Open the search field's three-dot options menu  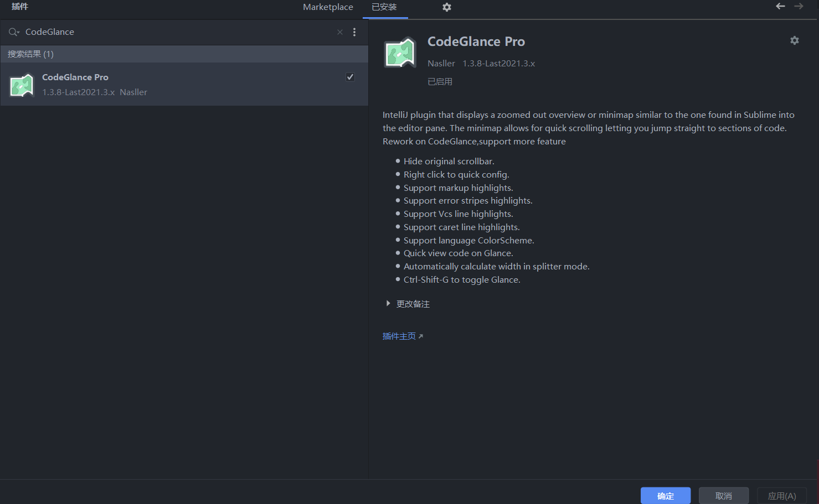354,32
